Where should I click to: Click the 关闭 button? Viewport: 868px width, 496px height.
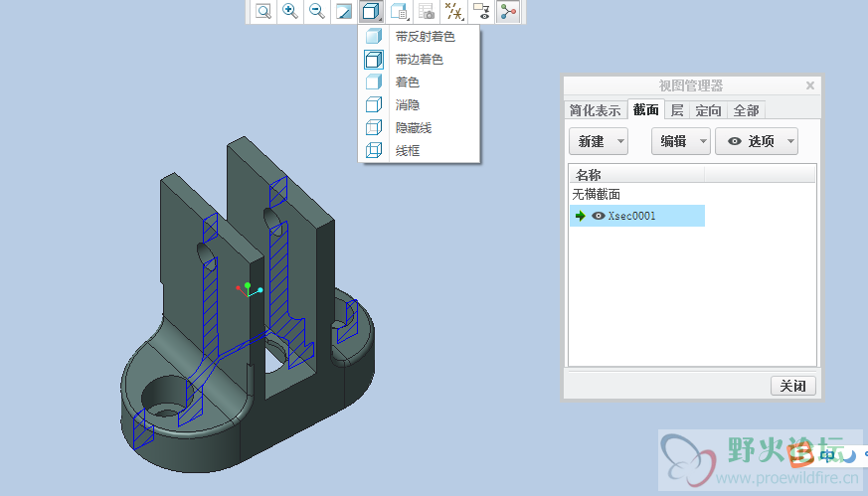coord(793,386)
